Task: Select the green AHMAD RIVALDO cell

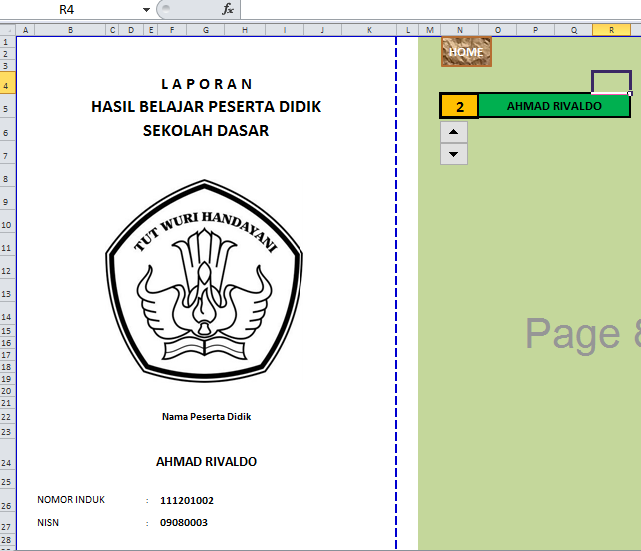Action: tap(554, 106)
